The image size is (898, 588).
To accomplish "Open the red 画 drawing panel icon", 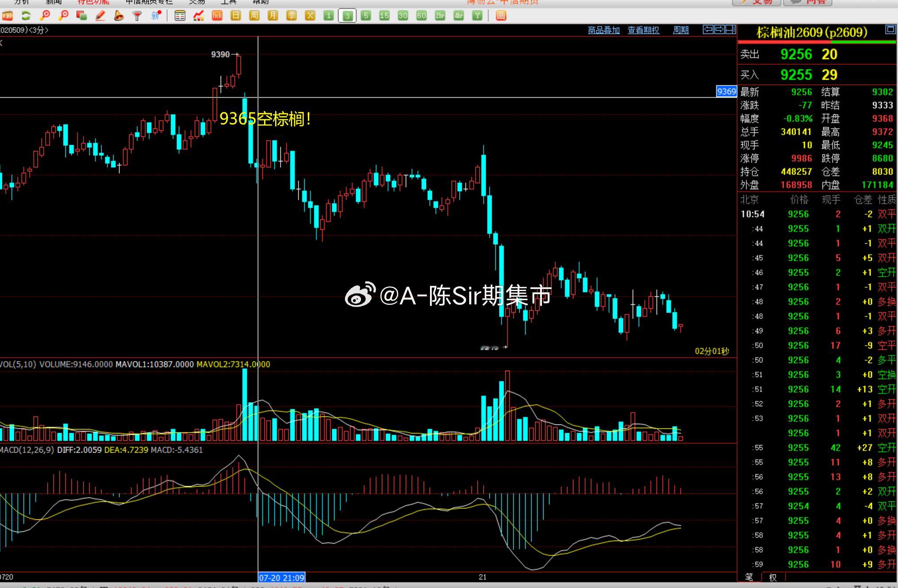I will [x=501, y=16].
